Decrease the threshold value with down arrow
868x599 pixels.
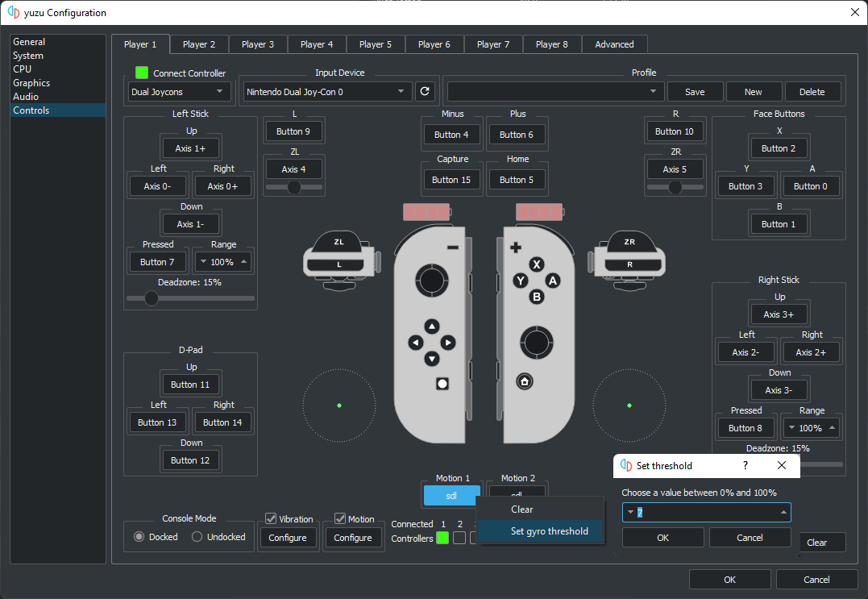[x=630, y=512]
